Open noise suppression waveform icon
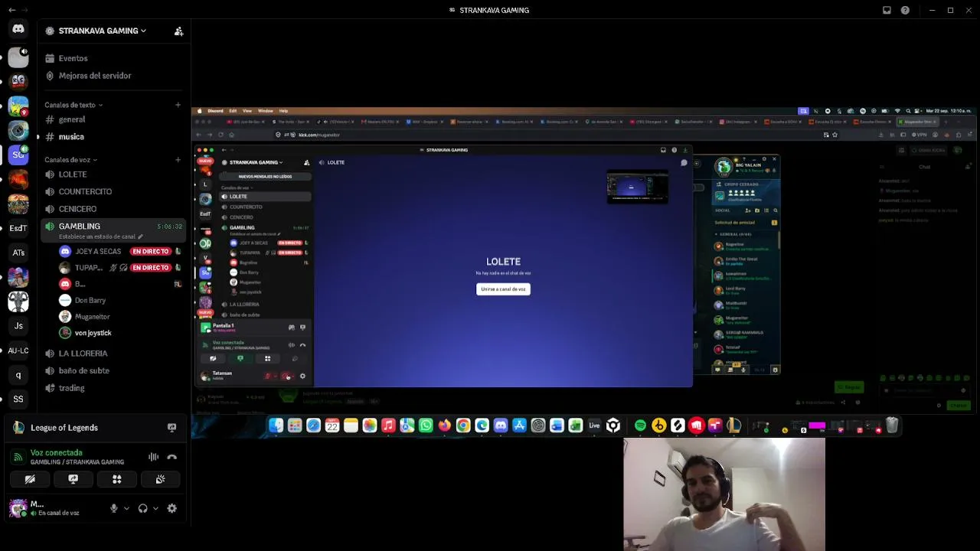Screen dimensions: 980x551 153,458
